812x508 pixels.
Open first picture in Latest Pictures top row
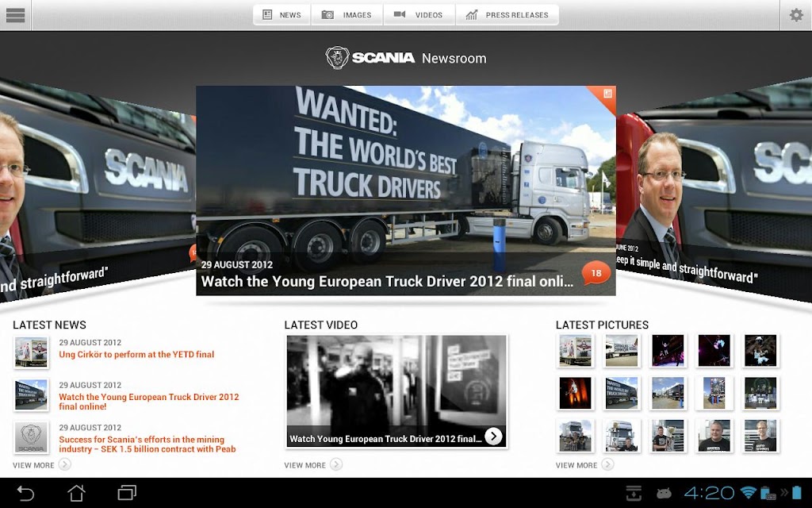(576, 351)
